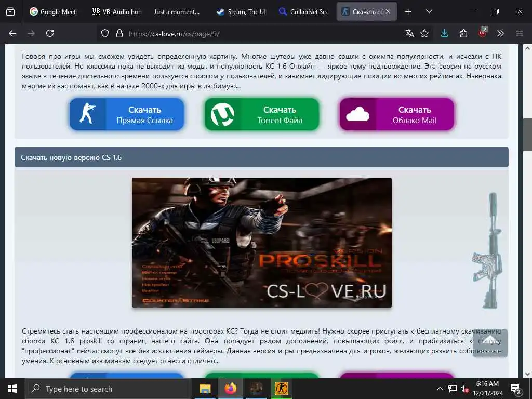Screen dimensions: 532x399
Task: View site security padlock info
Action: point(119,33)
